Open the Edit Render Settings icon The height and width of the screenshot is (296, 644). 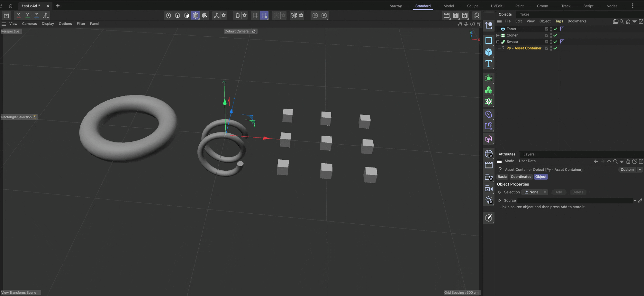click(x=465, y=15)
